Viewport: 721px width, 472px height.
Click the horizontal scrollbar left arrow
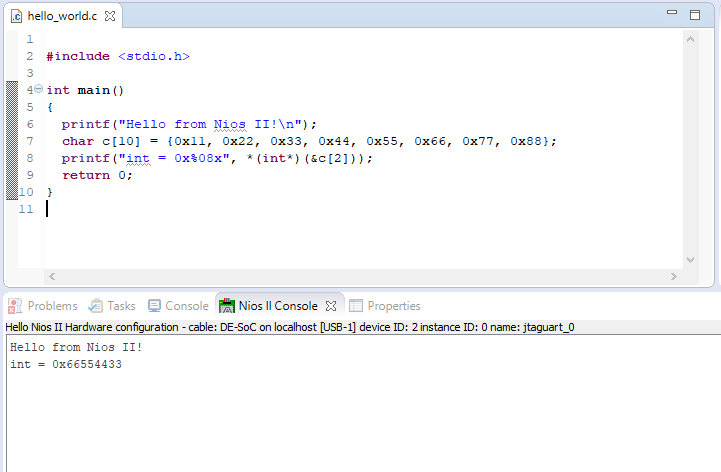coord(52,276)
